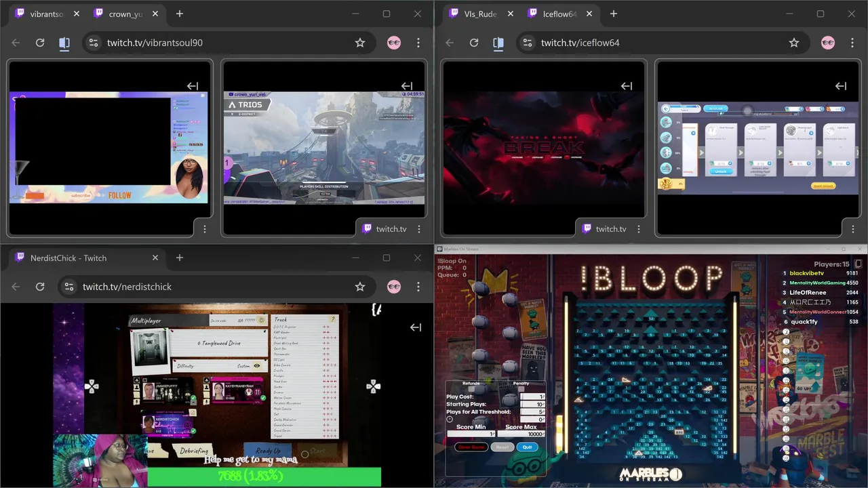
Task: Toggle the Difficulty Custom eye icon
Action: click(x=257, y=365)
